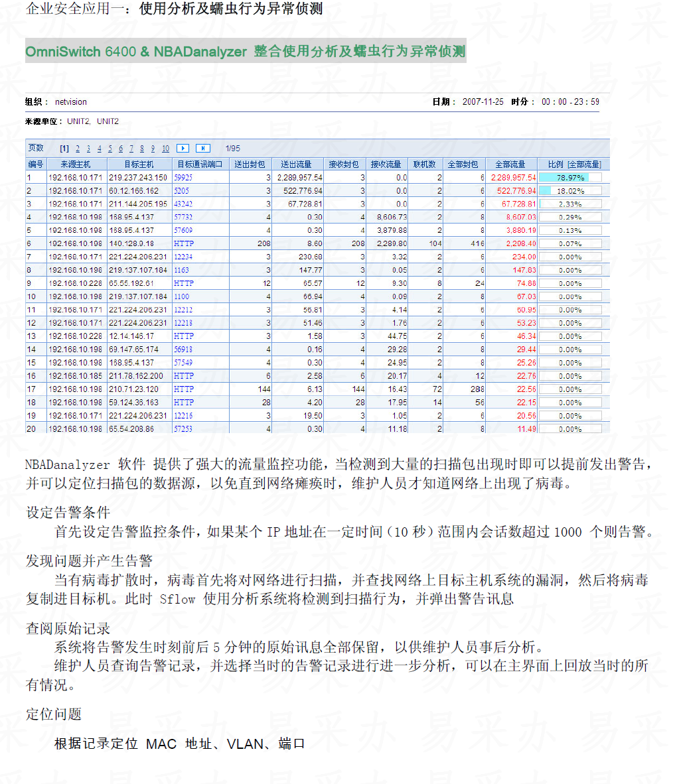Click the 接收封包 column header
The width and height of the screenshot is (675, 784).
(x=344, y=164)
